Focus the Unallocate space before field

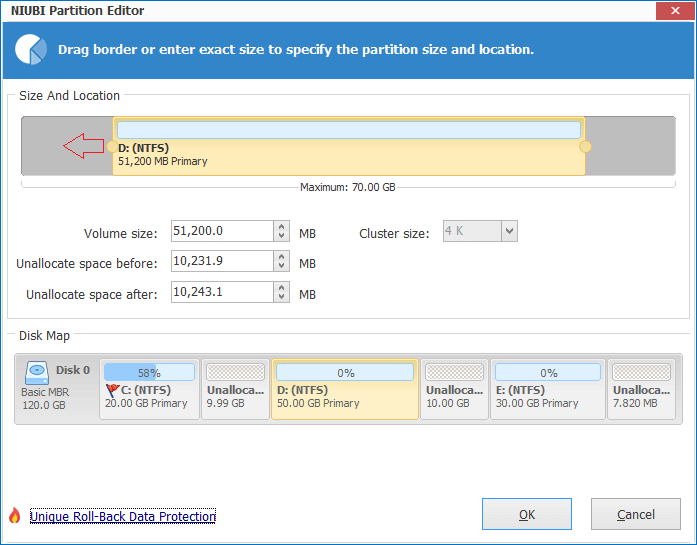(222, 261)
